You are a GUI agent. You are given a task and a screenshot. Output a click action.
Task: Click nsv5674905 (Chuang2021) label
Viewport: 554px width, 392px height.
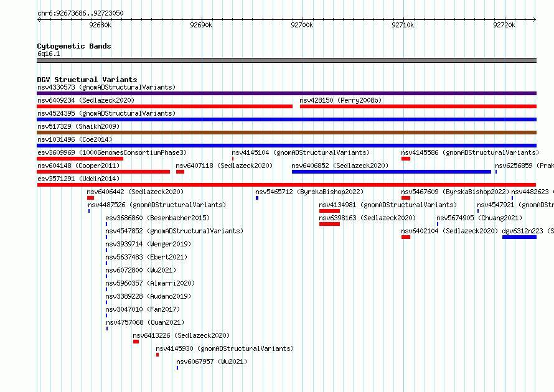click(479, 218)
